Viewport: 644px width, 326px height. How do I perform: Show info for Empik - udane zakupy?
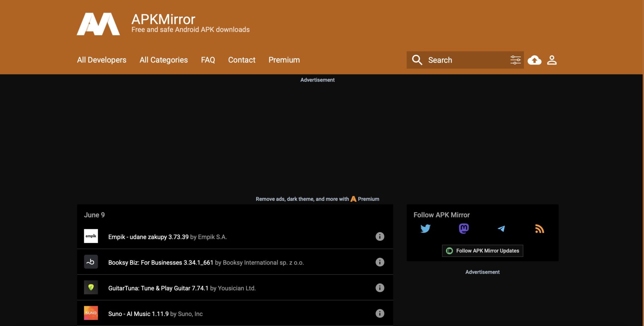[x=380, y=236]
